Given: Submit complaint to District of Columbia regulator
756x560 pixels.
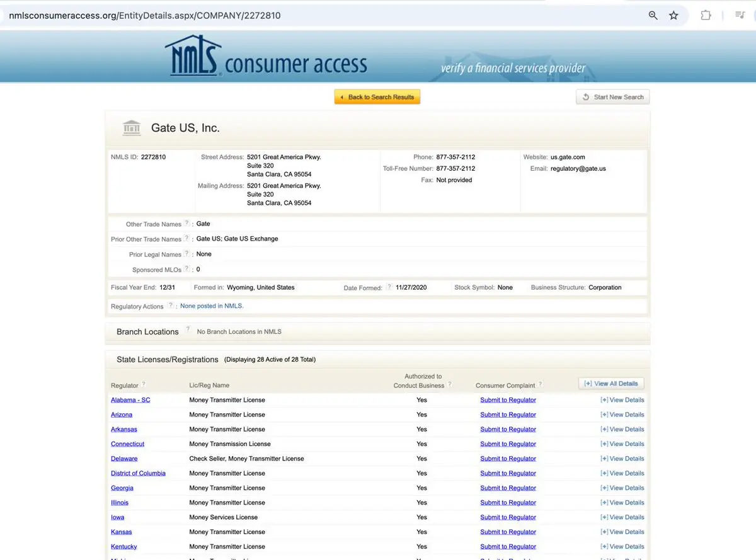Looking at the screenshot, I should point(508,473).
